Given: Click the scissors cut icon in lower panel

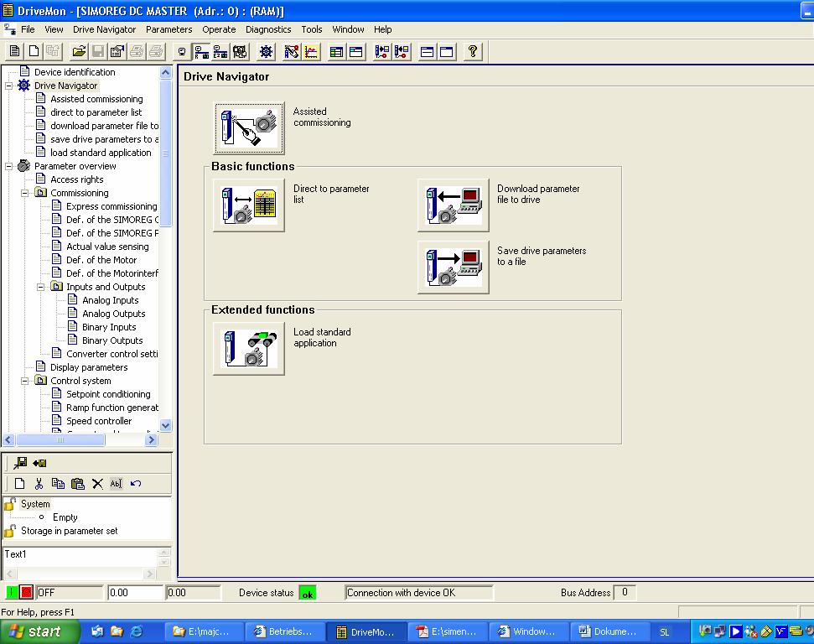Looking at the screenshot, I should [x=39, y=484].
